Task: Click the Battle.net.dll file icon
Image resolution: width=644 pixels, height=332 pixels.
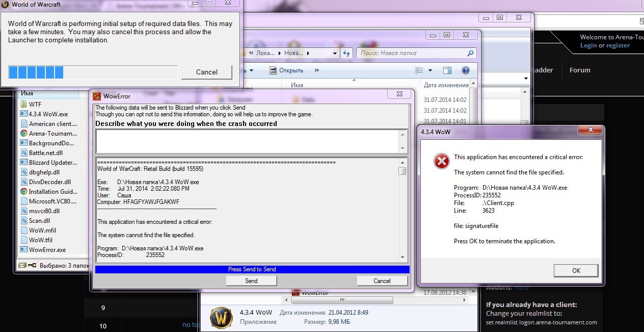Action: point(24,152)
